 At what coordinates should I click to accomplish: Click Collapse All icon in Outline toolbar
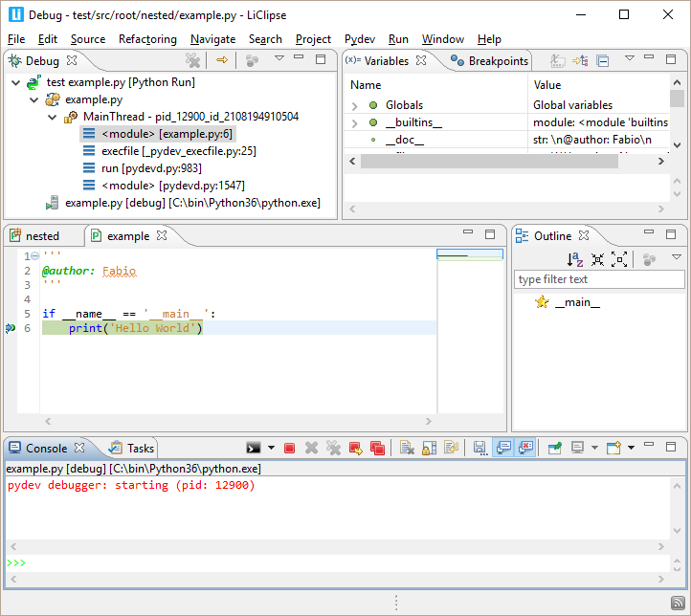pyautogui.click(x=597, y=259)
